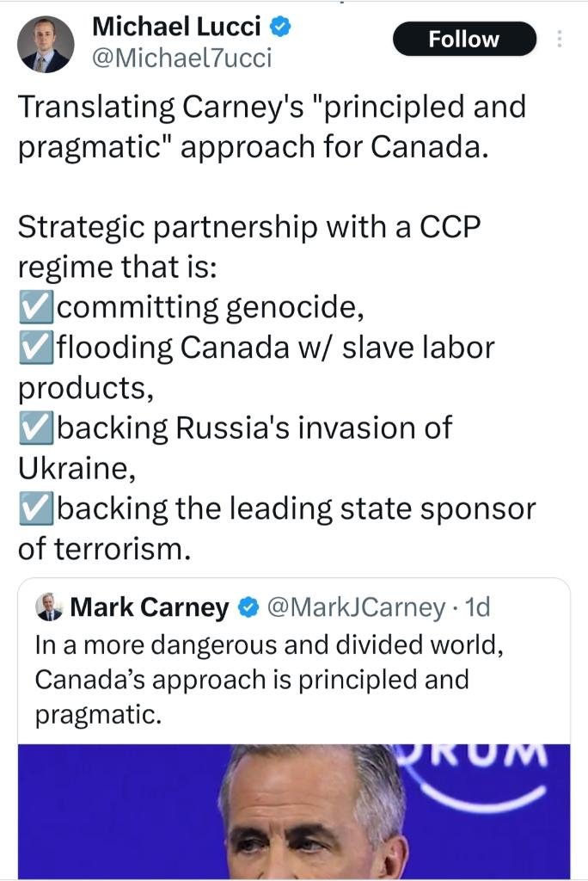Click Mark Carney's face in the photo
The height and width of the screenshot is (881, 588).
click(x=314, y=817)
